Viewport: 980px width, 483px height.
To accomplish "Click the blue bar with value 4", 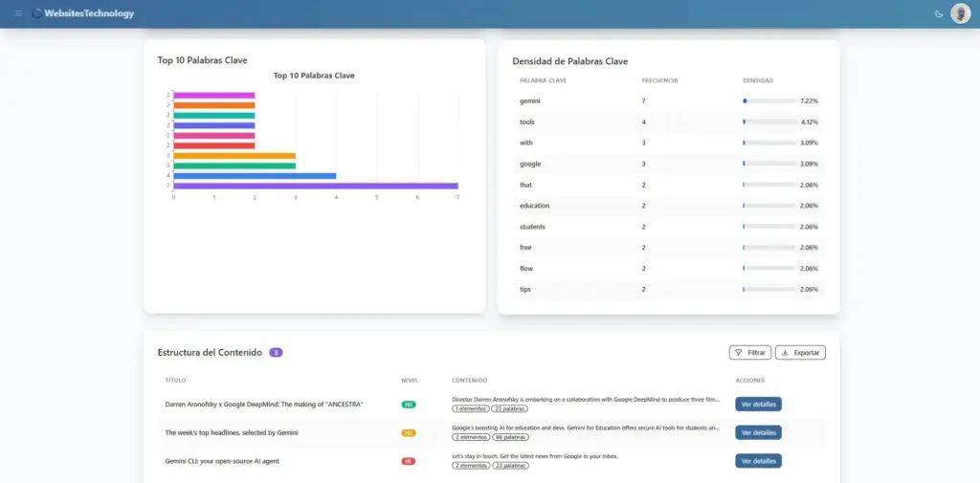I will [255, 176].
